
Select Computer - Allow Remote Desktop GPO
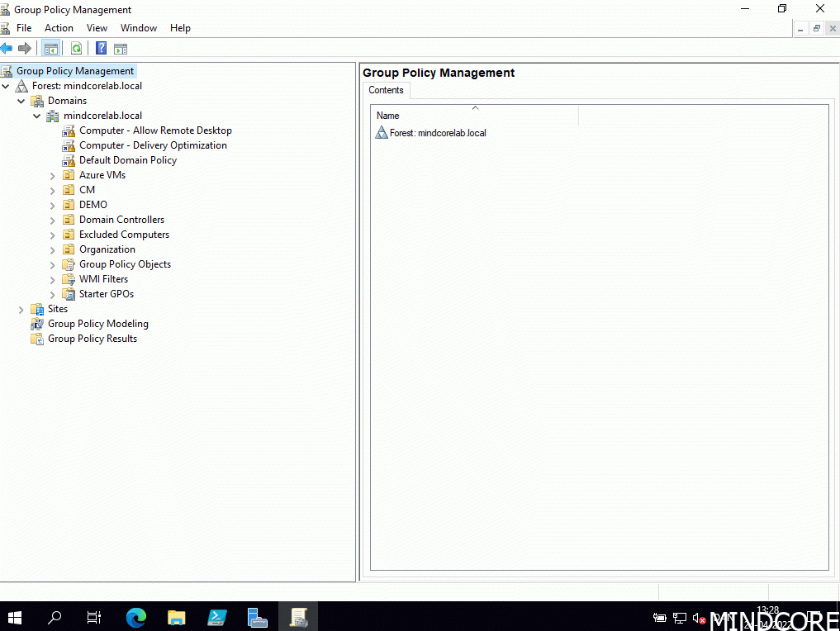pyautogui.click(x=155, y=130)
